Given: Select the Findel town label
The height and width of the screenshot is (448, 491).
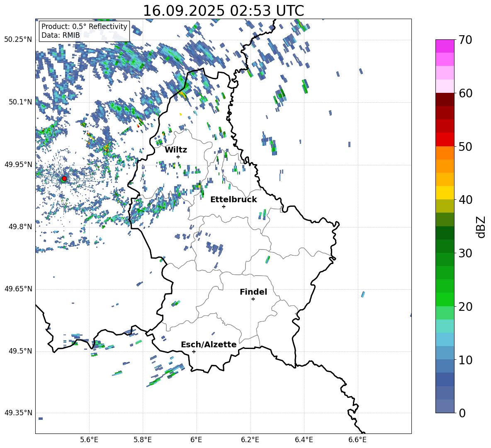Looking at the screenshot, I should coord(253,292).
